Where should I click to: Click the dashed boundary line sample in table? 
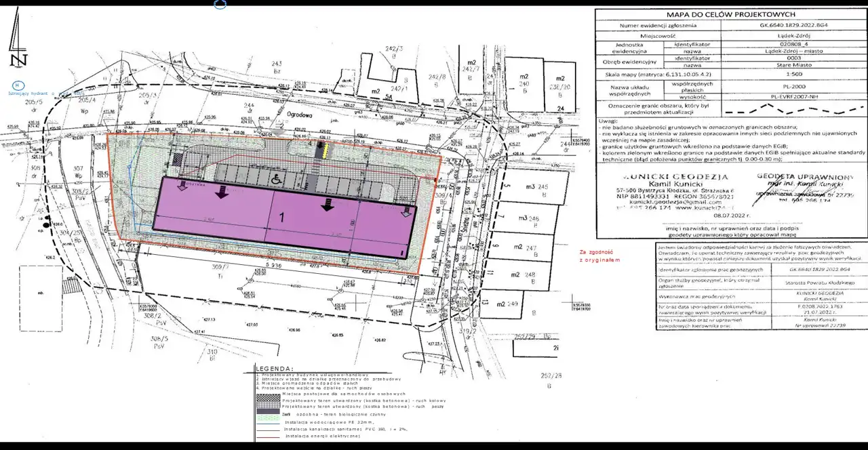tap(798, 108)
